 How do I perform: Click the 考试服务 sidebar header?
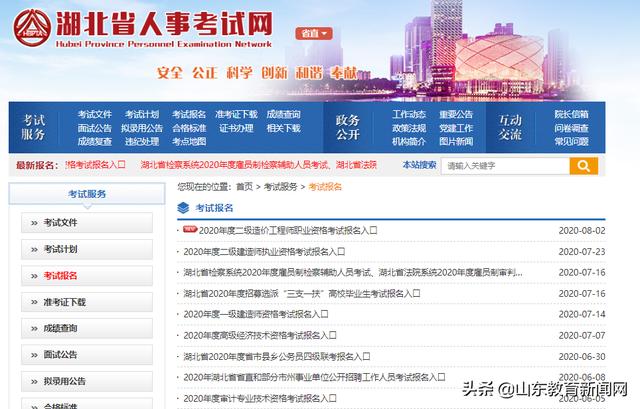click(87, 194)
